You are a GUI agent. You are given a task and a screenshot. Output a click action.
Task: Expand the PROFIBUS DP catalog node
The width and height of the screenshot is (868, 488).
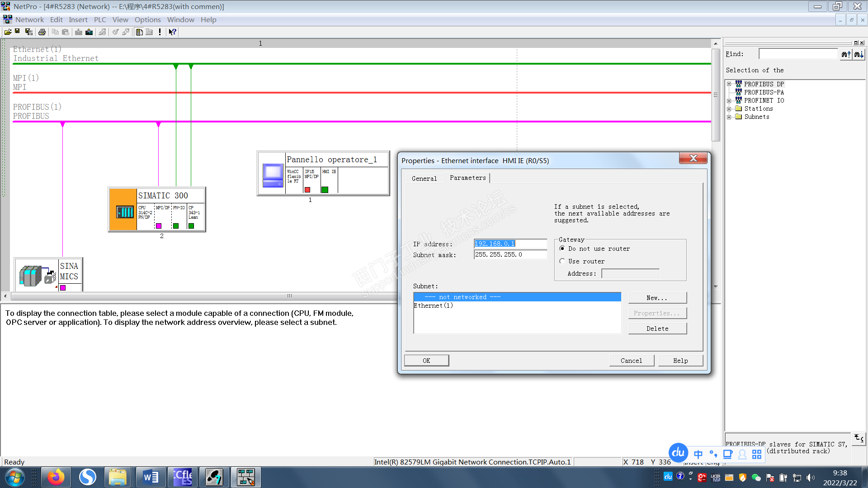pyautogui.click(x=729, y=84)
